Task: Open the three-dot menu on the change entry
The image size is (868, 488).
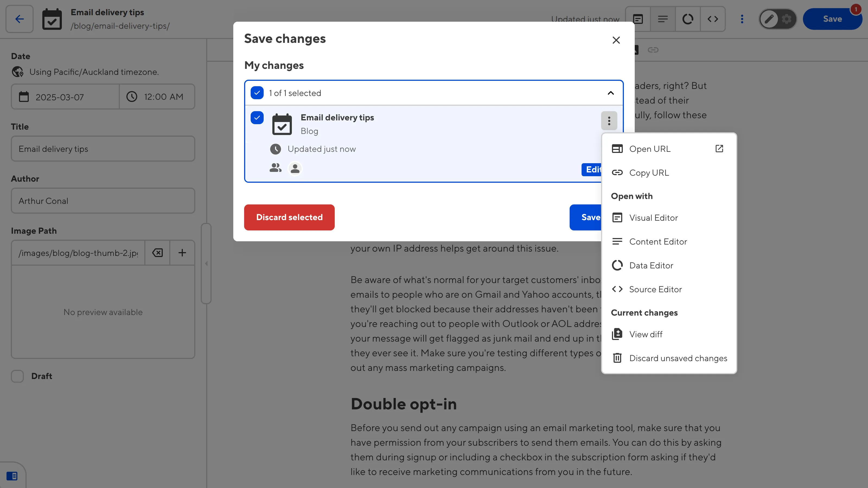Action: tap(609, 121)
